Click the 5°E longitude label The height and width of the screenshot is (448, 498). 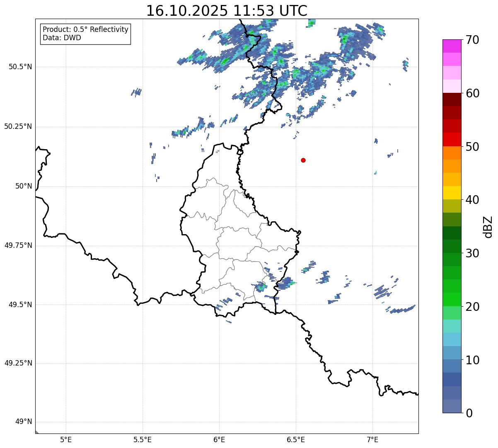click(x=66, y=439)
